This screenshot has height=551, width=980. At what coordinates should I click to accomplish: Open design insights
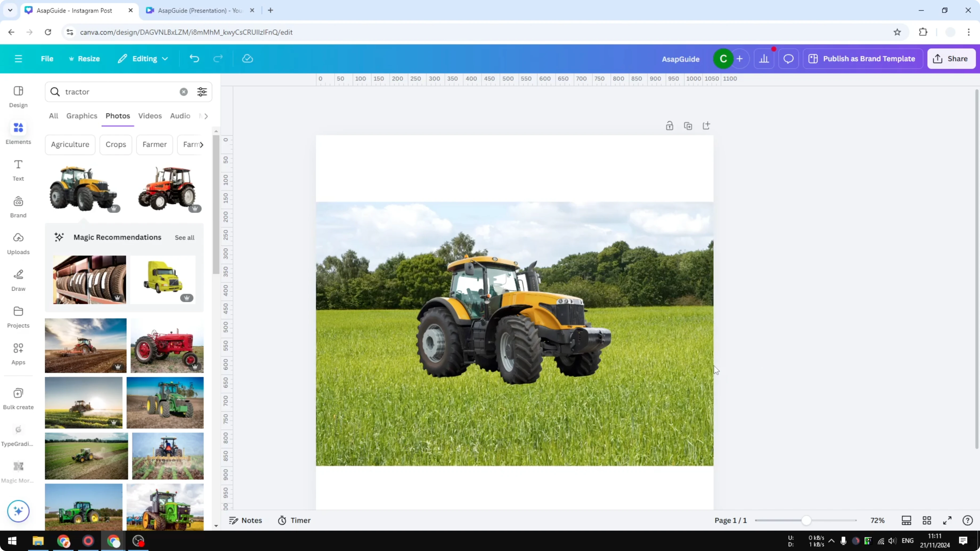pos(765,58)
